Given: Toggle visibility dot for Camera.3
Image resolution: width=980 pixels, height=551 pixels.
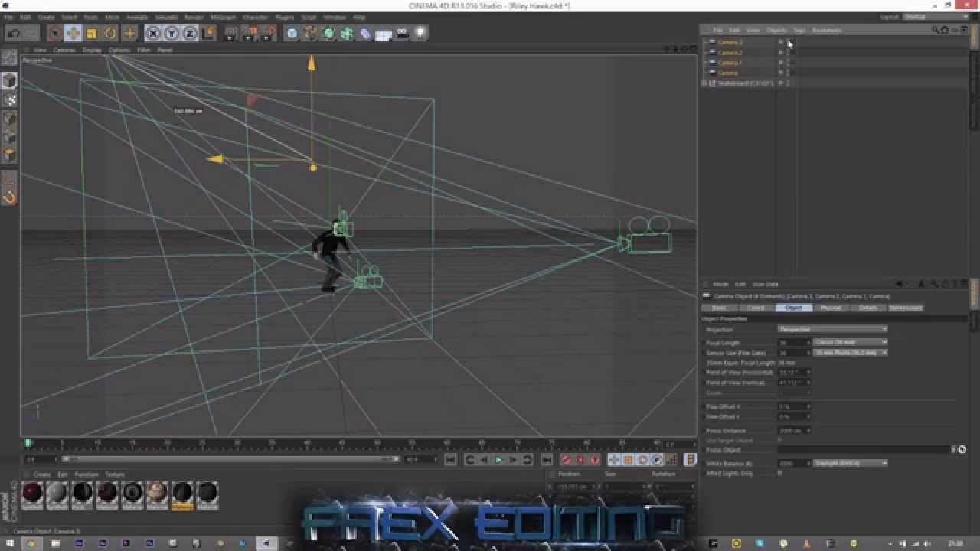Looking at the screenshot, I should click(782, 42).
